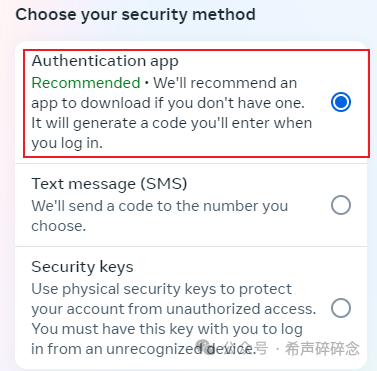Click the 希声碎碎念 watermark text
This screenshot has height=371, width=377.
point(322,349)
